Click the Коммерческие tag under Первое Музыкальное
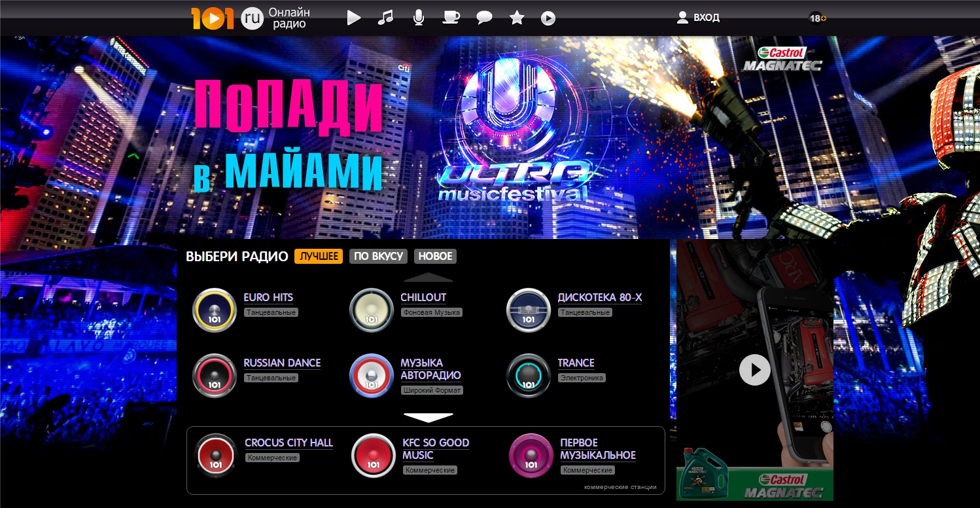 587,471
